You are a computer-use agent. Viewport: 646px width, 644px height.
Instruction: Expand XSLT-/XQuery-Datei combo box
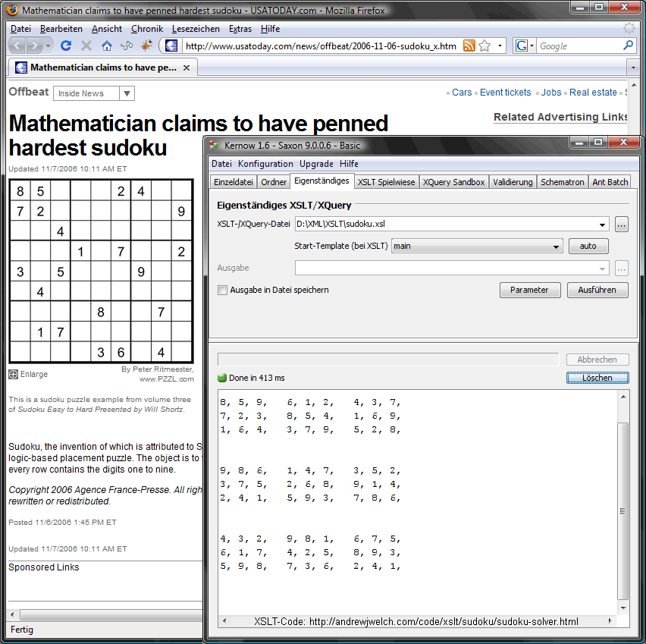(602, 225)
